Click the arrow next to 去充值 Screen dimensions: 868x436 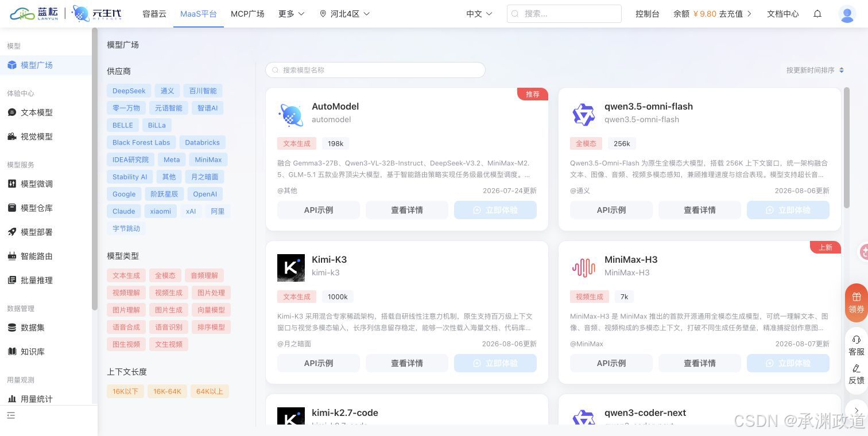[x=749, y=14]
